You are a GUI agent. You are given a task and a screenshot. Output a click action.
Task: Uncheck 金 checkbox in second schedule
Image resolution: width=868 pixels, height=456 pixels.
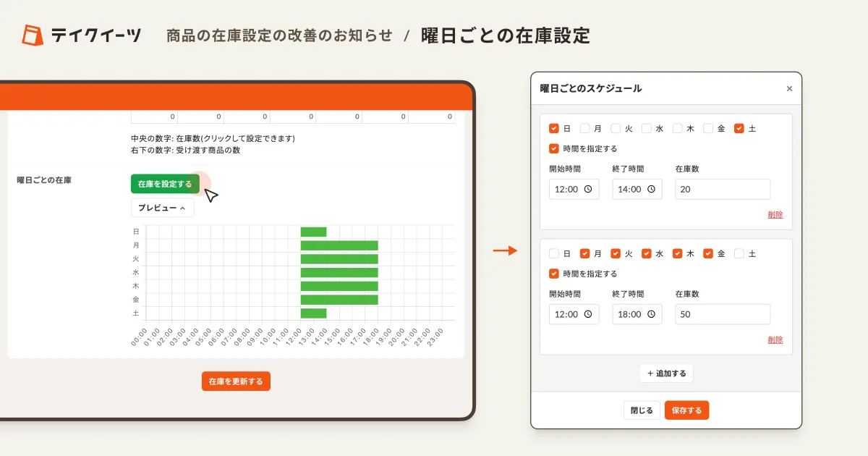coord(708,254)
